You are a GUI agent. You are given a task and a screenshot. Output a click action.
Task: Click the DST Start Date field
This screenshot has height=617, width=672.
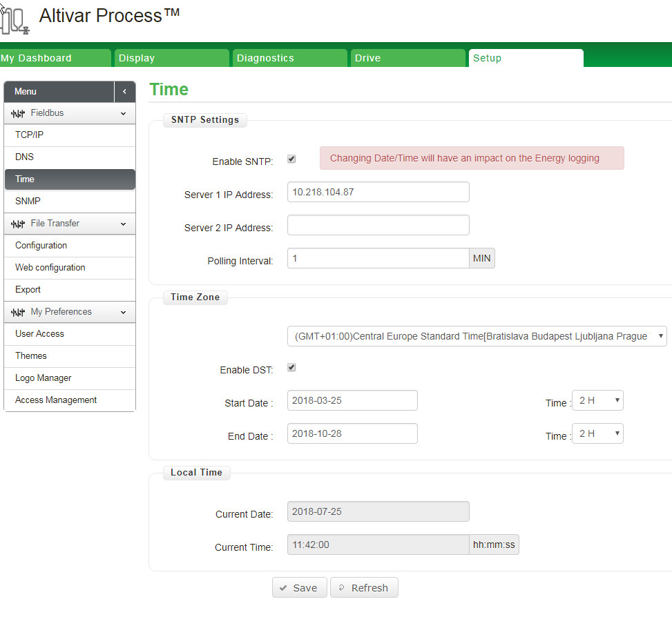[352, 400]
